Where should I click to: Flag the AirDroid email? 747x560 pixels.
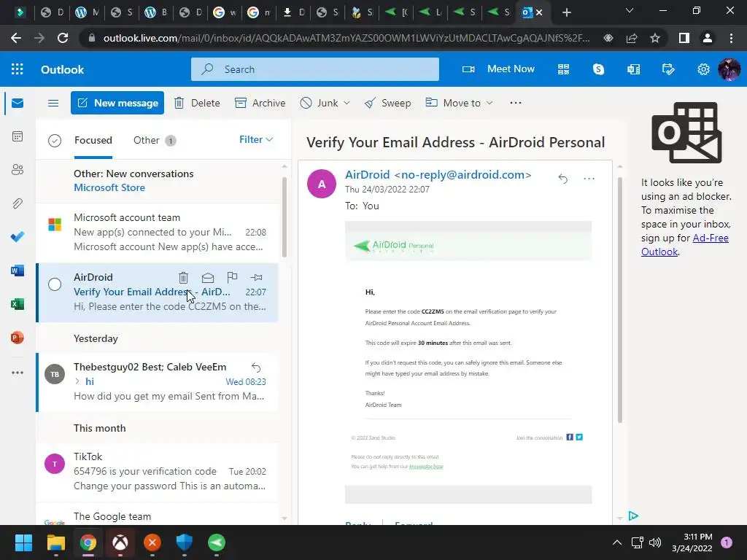232,276
